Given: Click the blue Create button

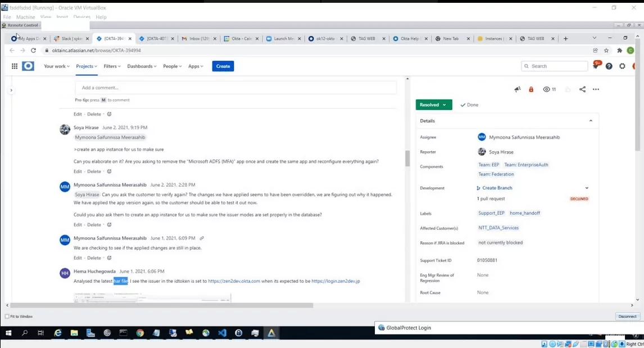Looking at the screenshot, I should click(223, 66).
